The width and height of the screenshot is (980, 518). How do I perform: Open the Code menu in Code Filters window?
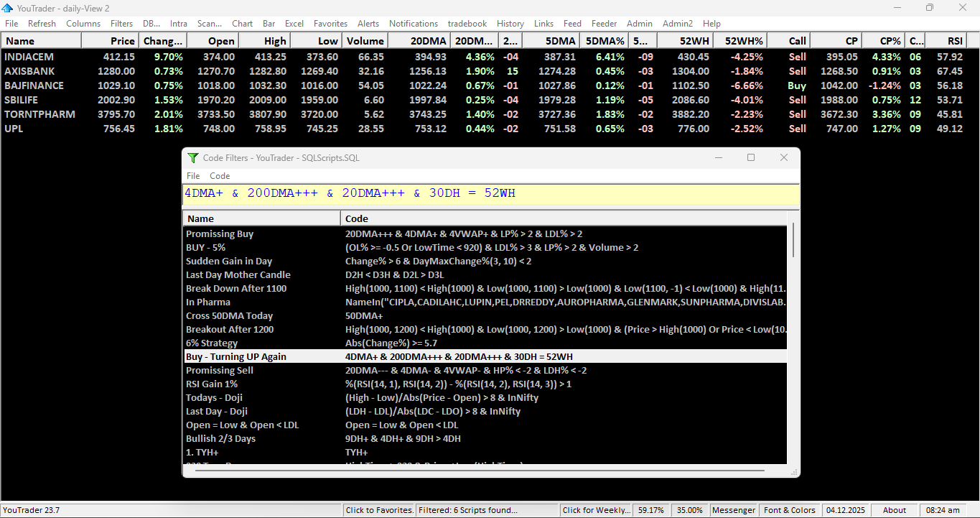click(x=220, y=176)
